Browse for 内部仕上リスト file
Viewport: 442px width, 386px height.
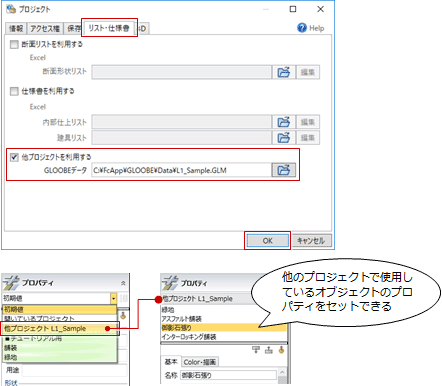point(283,122)
